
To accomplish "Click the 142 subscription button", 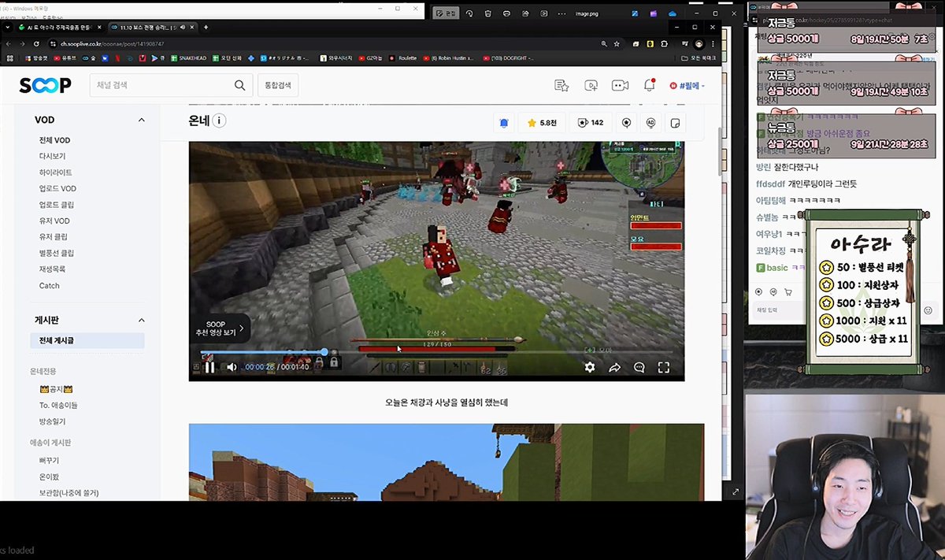I will click(591, 123).
